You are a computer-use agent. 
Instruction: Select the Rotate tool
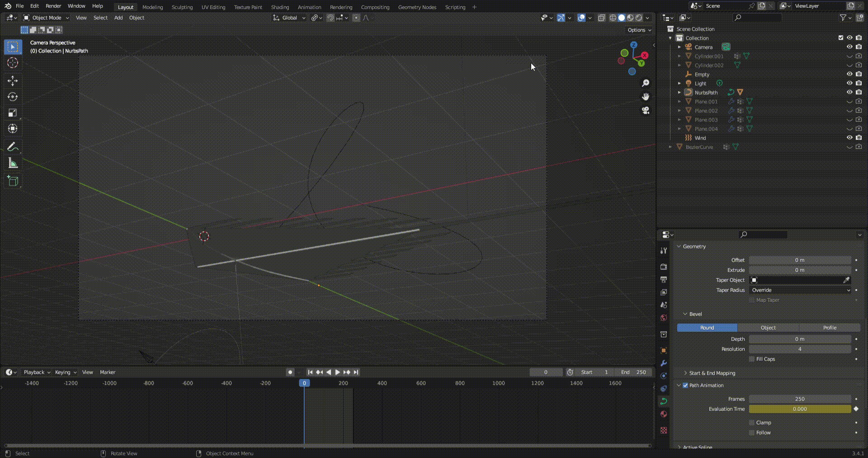[x=13, y=97]
